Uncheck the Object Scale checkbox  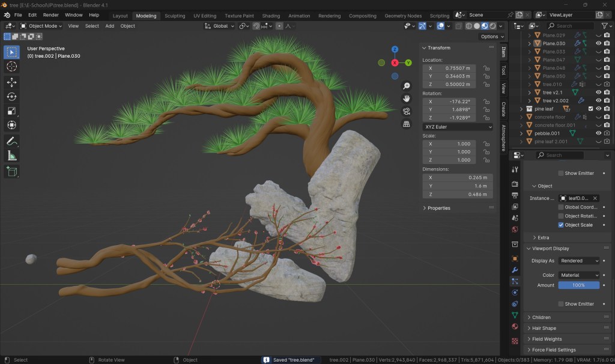point(561,225)
